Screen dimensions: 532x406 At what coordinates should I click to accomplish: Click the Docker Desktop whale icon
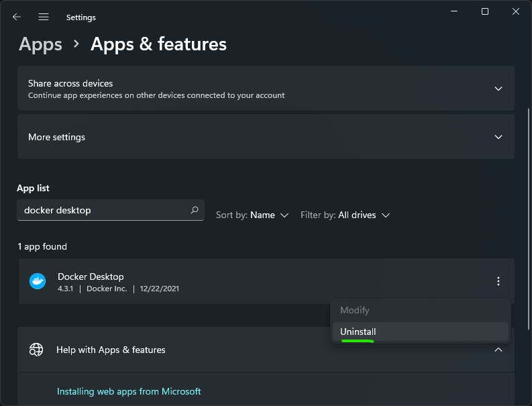click(x=38, y=281)
